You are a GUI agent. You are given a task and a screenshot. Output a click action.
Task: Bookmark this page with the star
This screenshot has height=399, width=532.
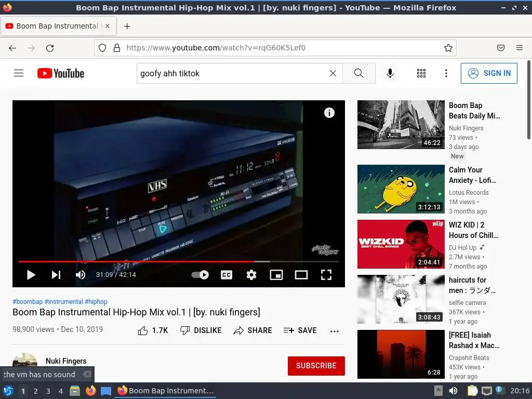[x=448, y=48]
